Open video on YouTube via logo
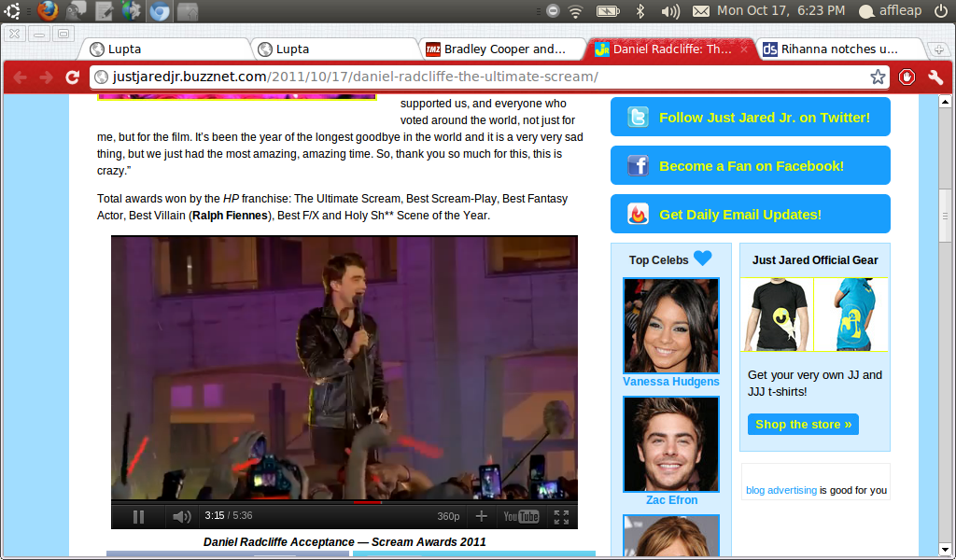The width and height of the screenshot is (956, 560). coord(521,516)
